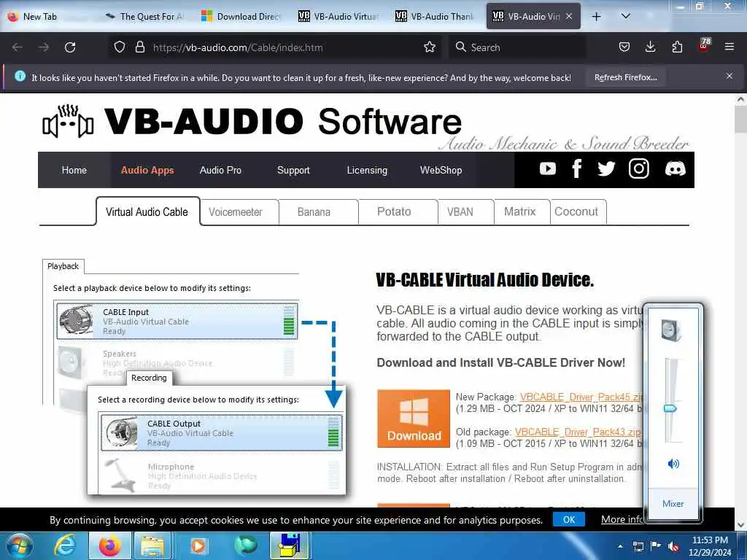Click the Refresh Firefox button
This screenshot has width=747, height=560.
pyautogui.click(x=625, y=77)
